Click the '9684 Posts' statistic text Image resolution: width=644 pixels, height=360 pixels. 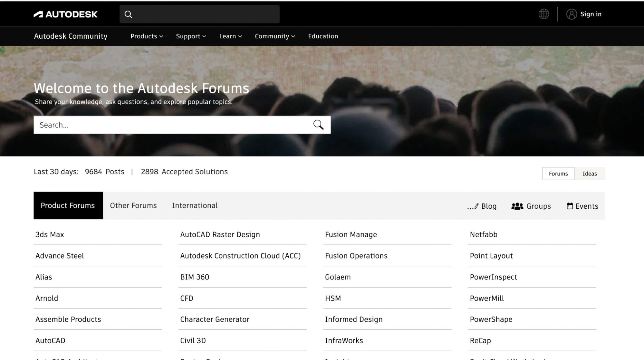point(104,172)
